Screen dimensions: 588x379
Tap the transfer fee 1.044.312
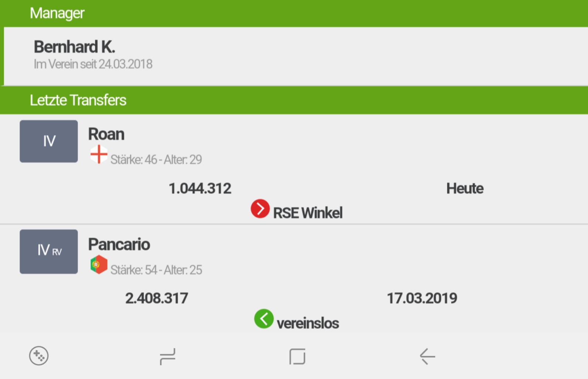(200, 188)
